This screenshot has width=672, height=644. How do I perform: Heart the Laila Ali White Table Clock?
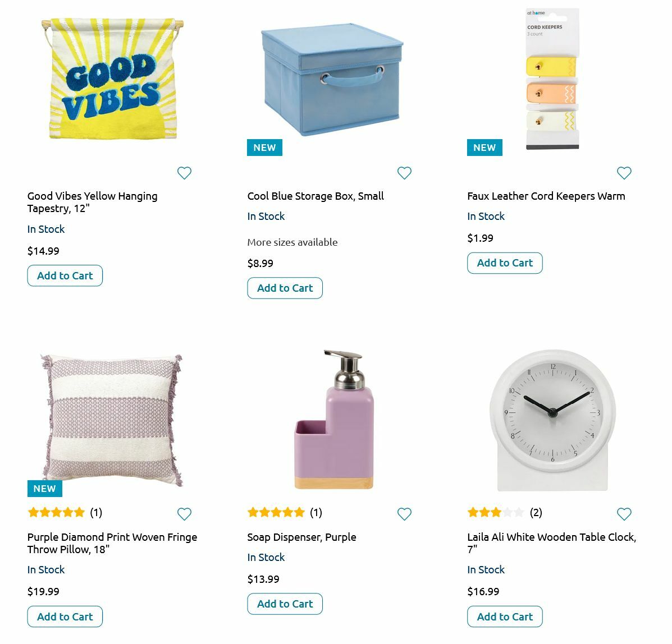click(x=624, y=514)
